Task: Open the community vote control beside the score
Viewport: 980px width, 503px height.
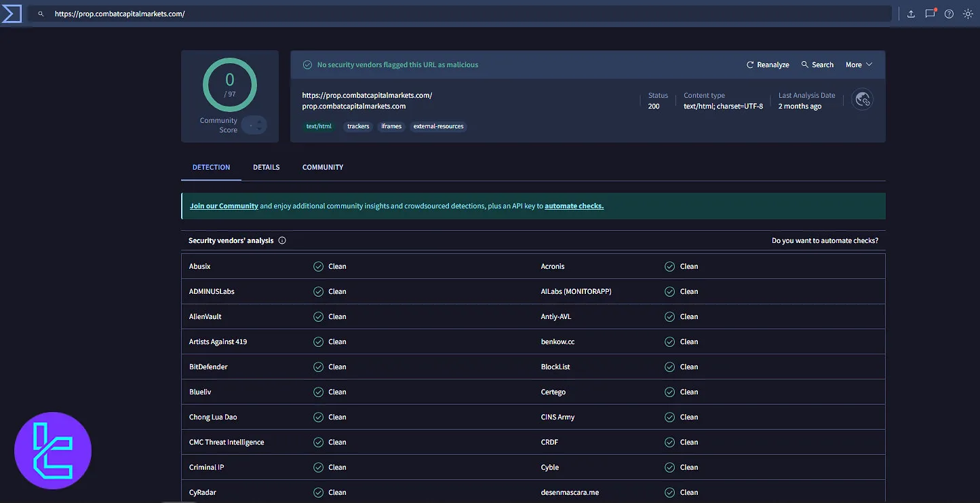Action: point(254,125)
